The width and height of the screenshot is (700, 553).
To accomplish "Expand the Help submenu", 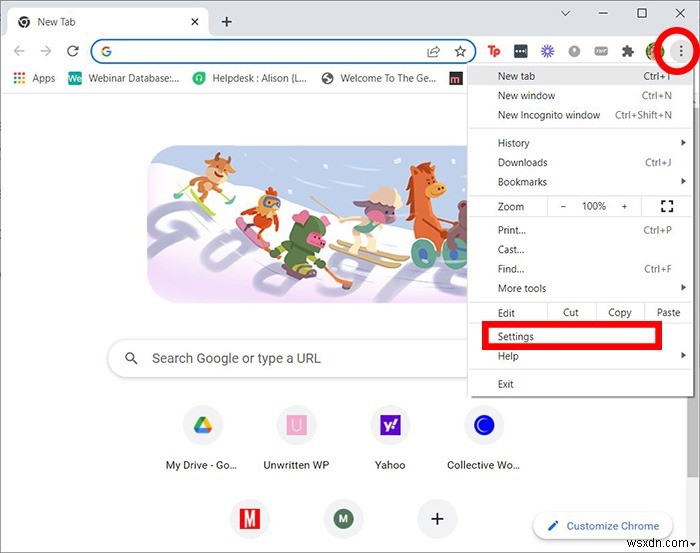I will [x=580, y=356].
